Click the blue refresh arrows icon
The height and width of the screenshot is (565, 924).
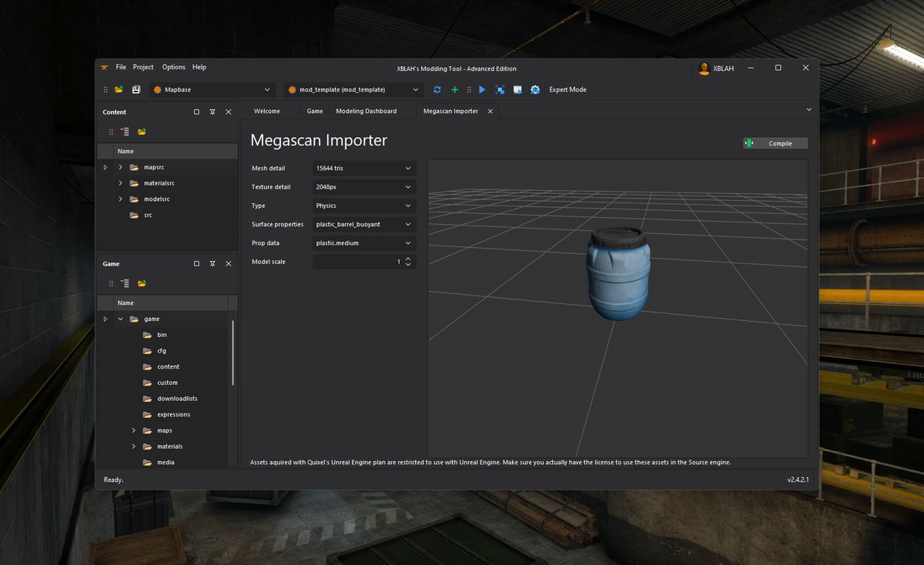point(437,90)
